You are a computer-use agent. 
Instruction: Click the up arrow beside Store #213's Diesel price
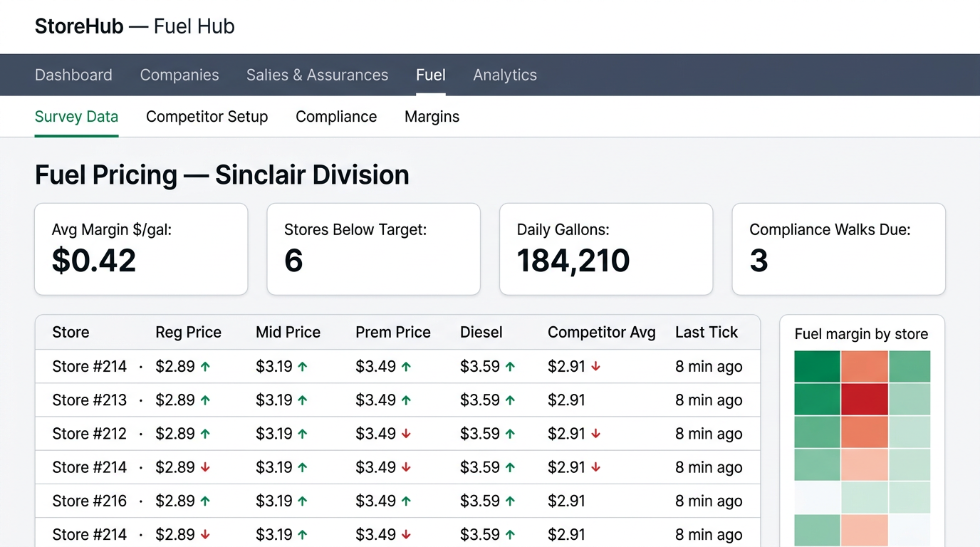tap(510, 400)
